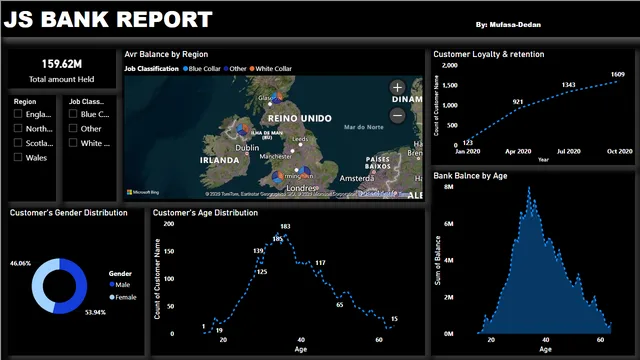
Task: Click the 139 label in Age Distribution chart
Action: [258, 251]
